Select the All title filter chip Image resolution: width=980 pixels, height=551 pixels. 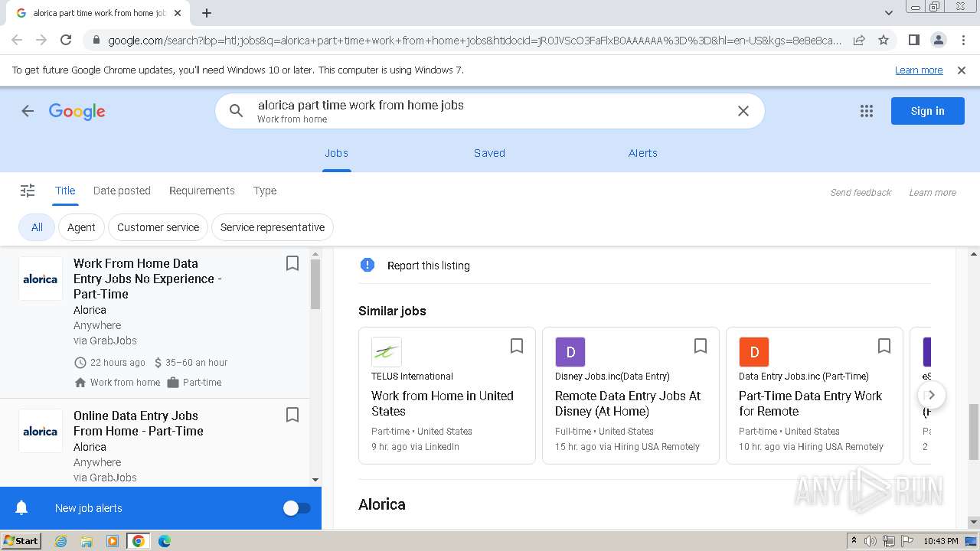37,227
